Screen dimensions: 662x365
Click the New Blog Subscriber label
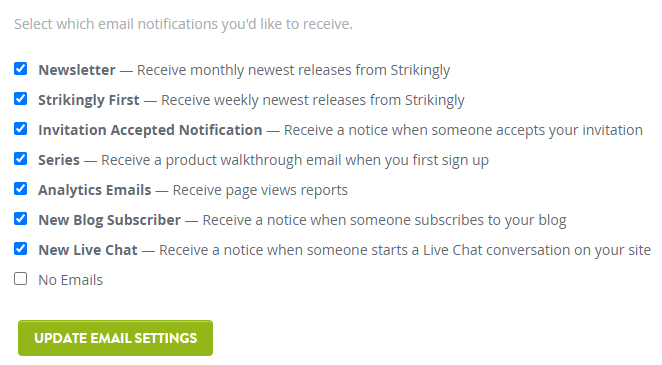(109, 220)
